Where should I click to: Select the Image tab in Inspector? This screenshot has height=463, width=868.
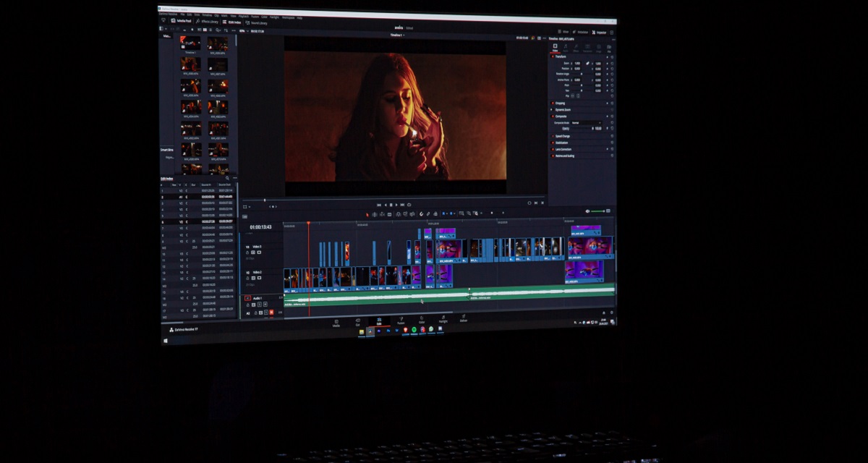coord(599,48)
